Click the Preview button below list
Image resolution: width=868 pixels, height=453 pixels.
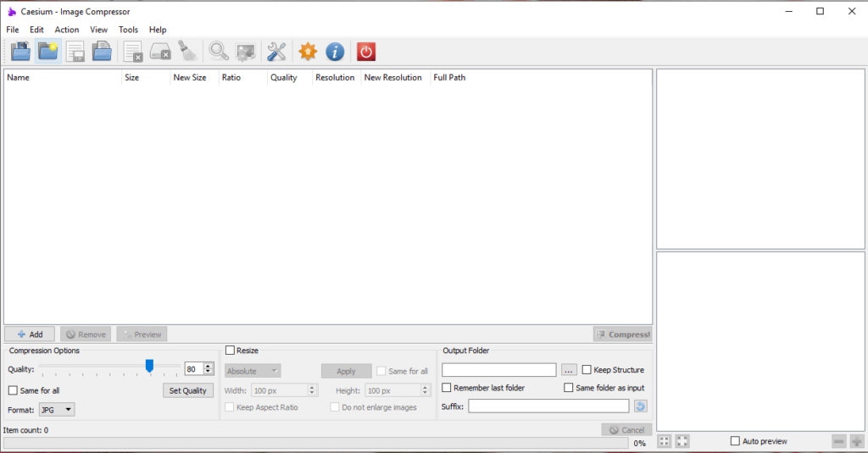(x=142, y=334)
